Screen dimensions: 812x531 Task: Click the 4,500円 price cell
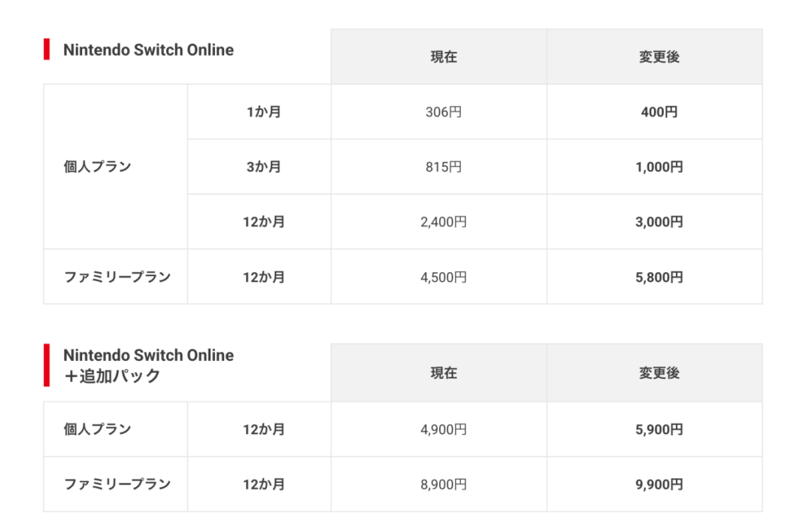point(444,277)
